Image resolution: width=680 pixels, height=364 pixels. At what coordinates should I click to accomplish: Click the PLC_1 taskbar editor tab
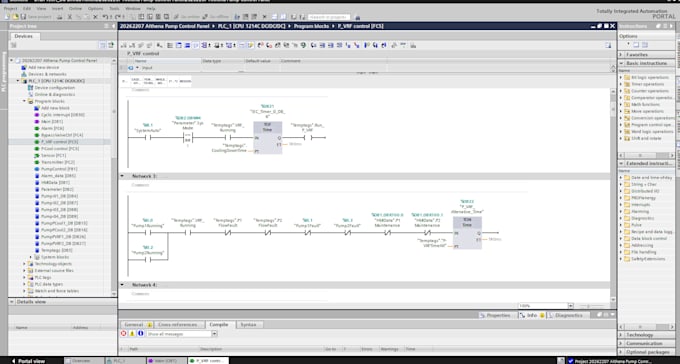pos(124,361)
